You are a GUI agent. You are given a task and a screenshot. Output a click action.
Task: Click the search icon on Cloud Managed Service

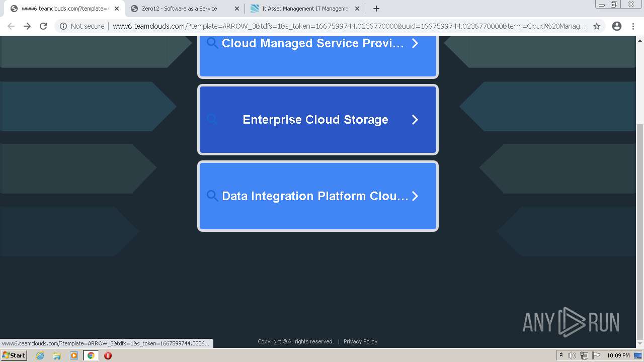[x=212, y=43]
